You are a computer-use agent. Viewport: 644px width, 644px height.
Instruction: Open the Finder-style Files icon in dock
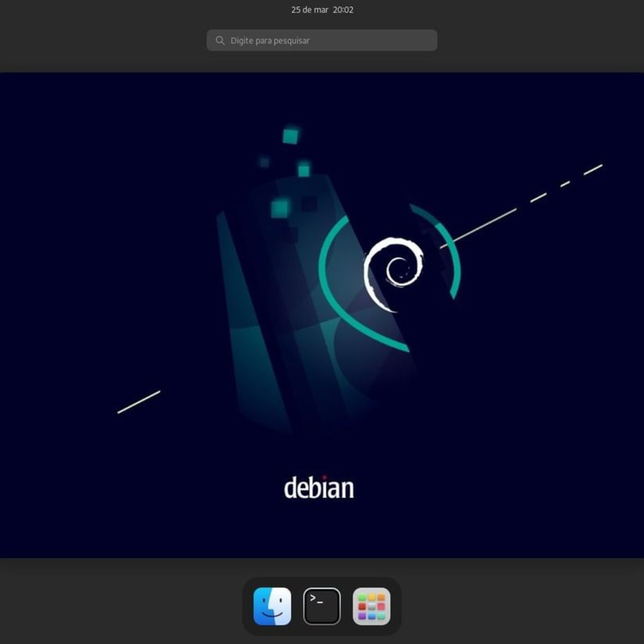pyautogui.click(x=272, y=606)
